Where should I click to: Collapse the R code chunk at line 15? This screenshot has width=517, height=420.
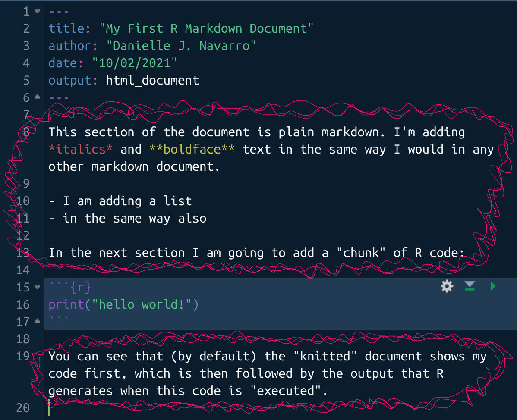37,287
